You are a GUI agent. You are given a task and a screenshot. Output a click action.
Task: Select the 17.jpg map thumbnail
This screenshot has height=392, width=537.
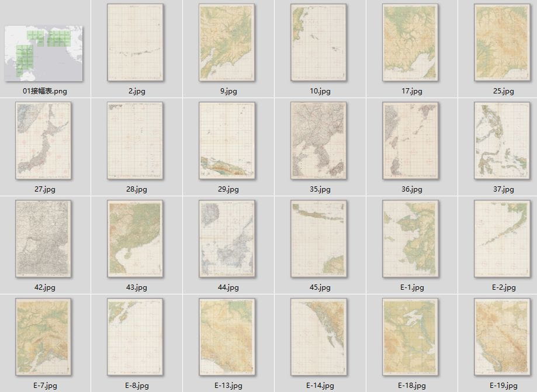411,43
